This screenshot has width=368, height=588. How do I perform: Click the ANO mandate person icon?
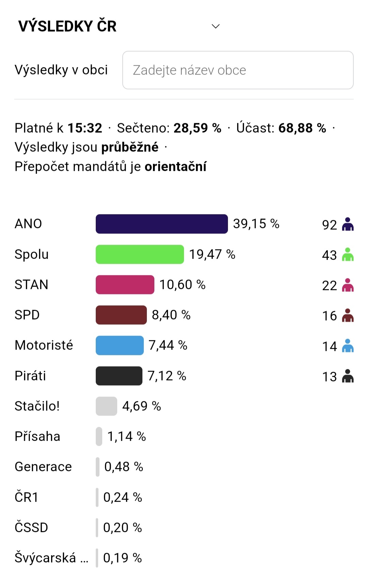[348, 224]
